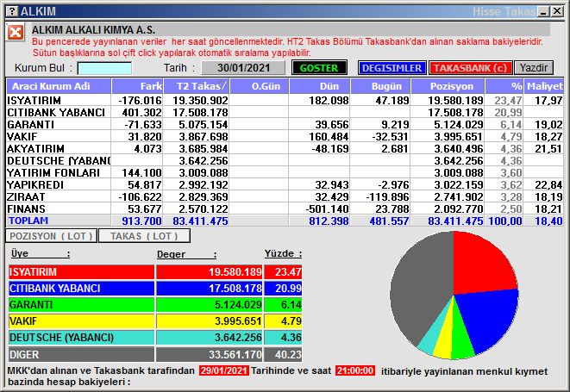570x392 pixels.
Task: Minimize the ALKIM window
Action: pyautogui.click(x=544, y=11)
